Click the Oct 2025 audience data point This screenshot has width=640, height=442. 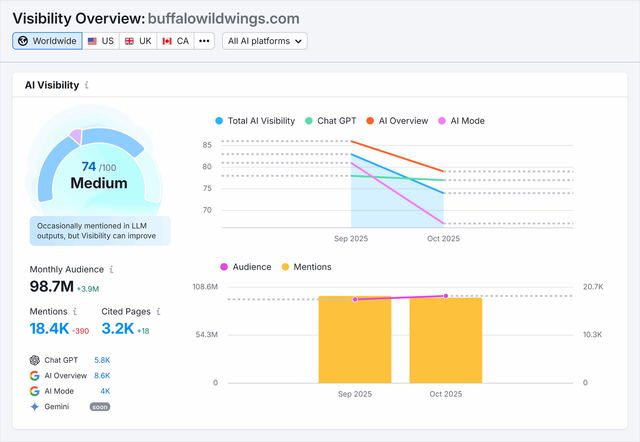point(446,296)
